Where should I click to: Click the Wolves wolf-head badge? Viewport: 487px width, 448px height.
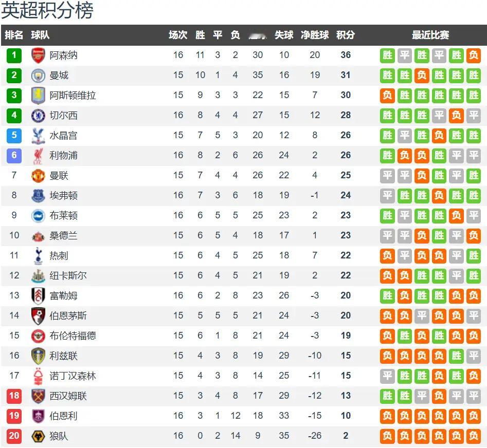[x=38, y=436]
